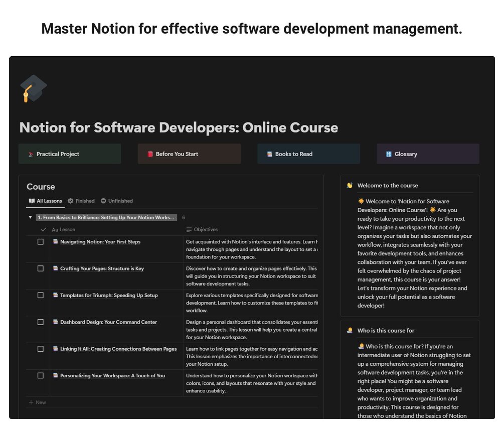The height and width of the screenshot is (428, 504).
Task: Switch to the Unfinished view tab
Action: pyautogui.click(x=117, y=201)
